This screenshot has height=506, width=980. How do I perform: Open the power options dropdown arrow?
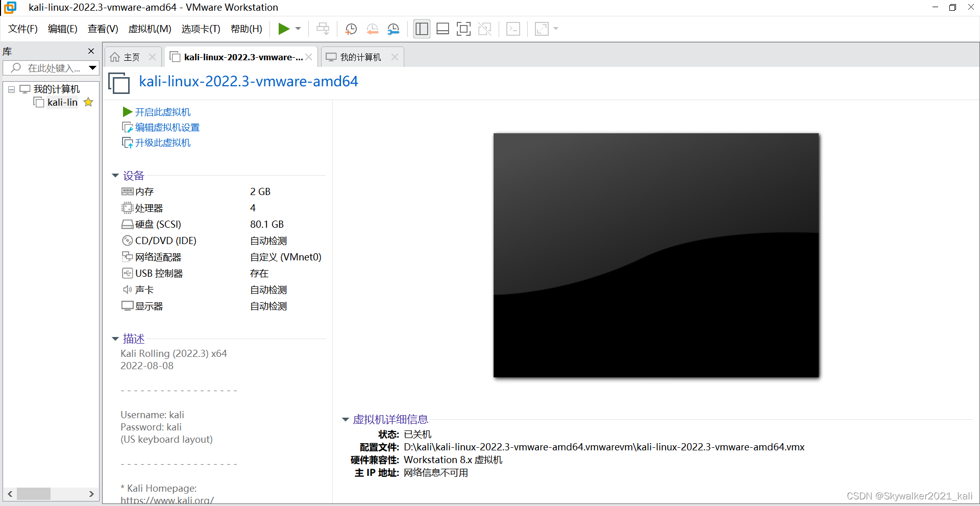pos(299,29)
